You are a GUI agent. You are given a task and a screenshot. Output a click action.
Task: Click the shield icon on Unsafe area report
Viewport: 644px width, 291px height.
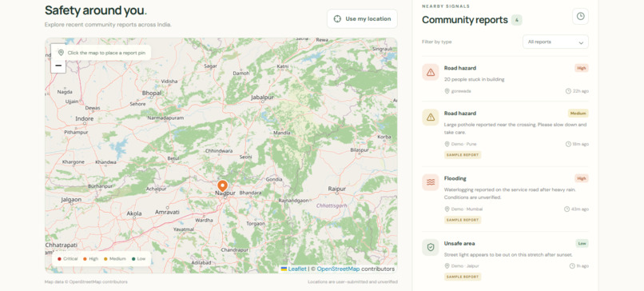tap(431, 248)
